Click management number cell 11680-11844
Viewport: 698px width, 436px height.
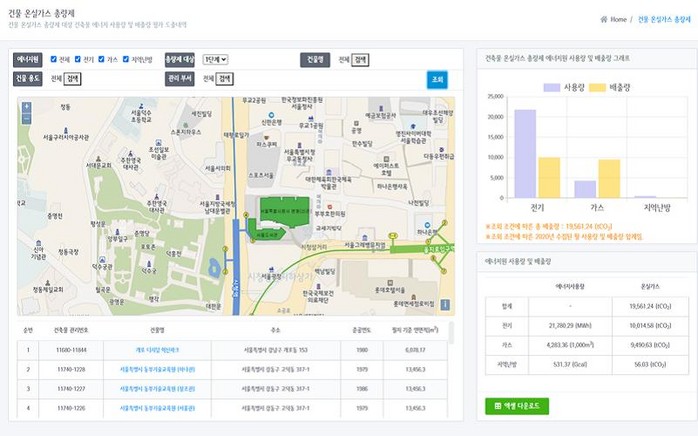71,350
